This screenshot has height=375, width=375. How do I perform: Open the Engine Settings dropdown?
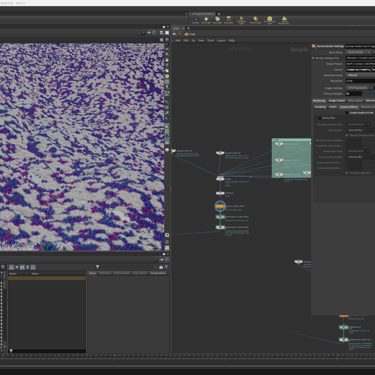[357, 88]
